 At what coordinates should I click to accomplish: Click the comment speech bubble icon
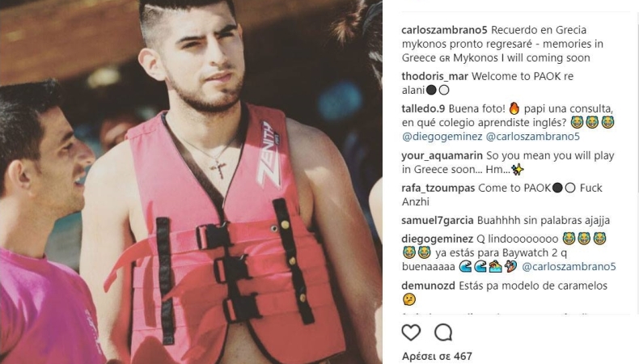coord(443,332)
